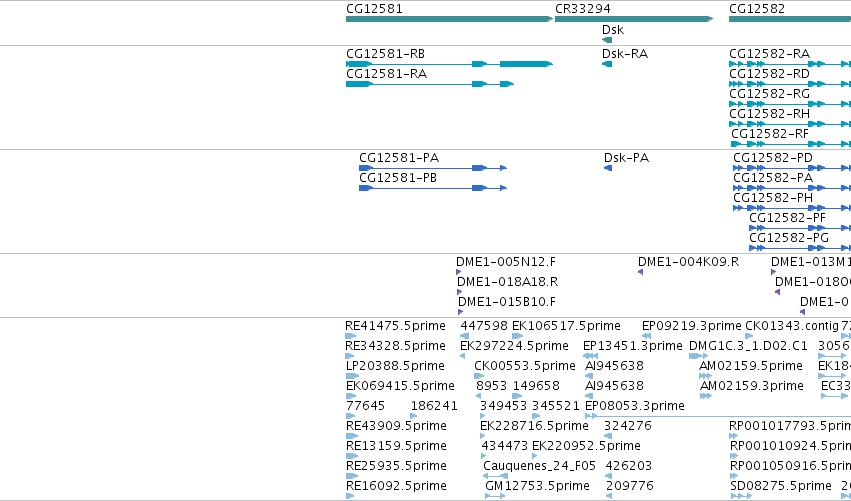Select the DMG1C.3_1.D02.C1 entry
The height and width of the screenshot is (501, 851).
pyautogui.click(x=748, y=346)
